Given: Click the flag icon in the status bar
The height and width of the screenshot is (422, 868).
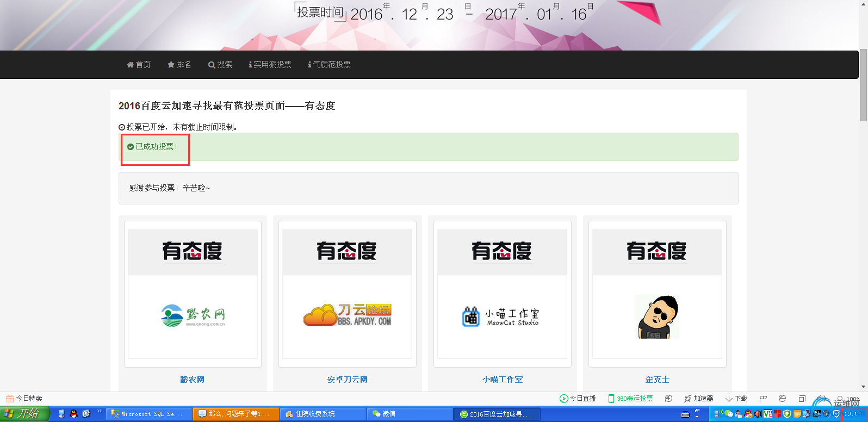Looking at the screenshot, I should pyautogui.click(x=763, y=399).
